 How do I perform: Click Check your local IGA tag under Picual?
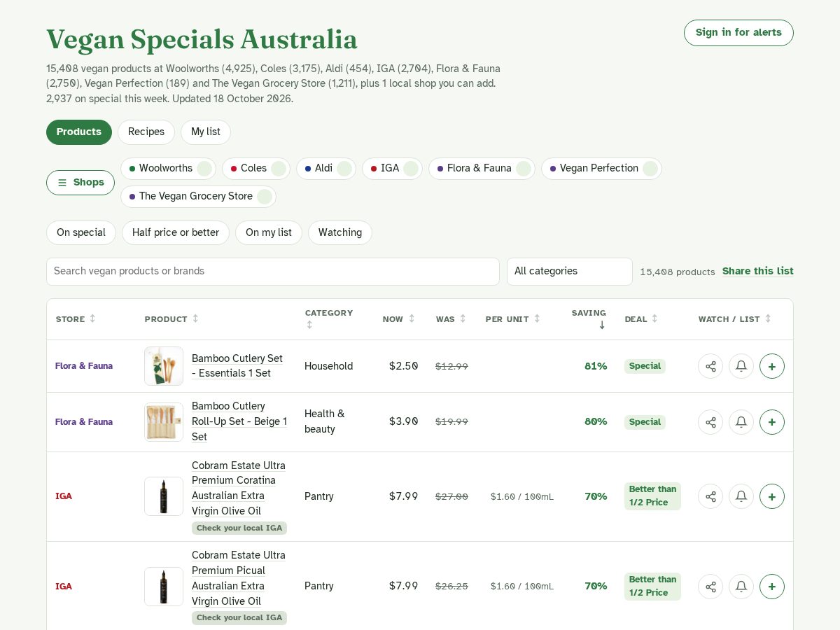tap(239, 618)
